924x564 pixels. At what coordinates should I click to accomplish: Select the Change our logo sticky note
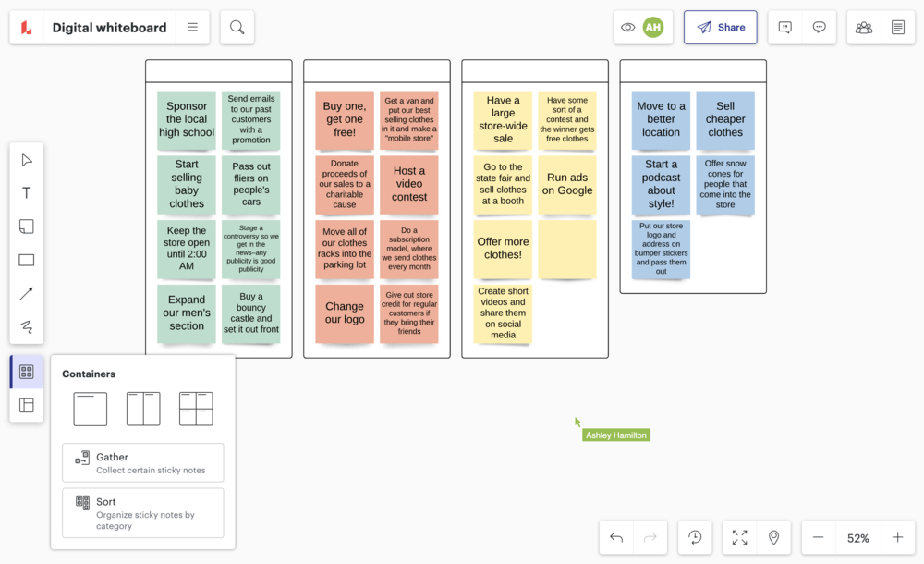344,314
